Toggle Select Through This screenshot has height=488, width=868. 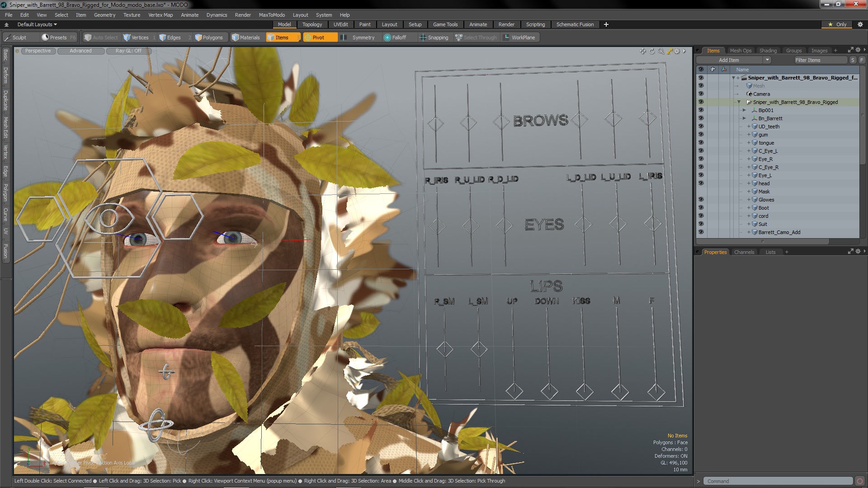476,38
